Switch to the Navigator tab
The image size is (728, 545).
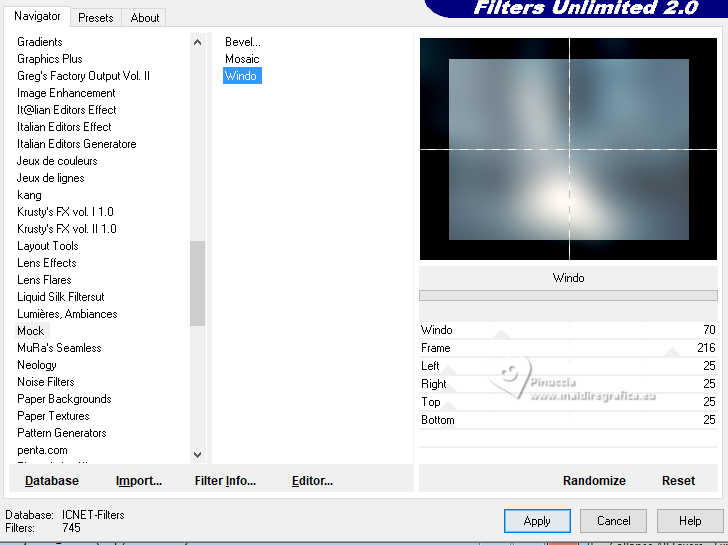37,17
